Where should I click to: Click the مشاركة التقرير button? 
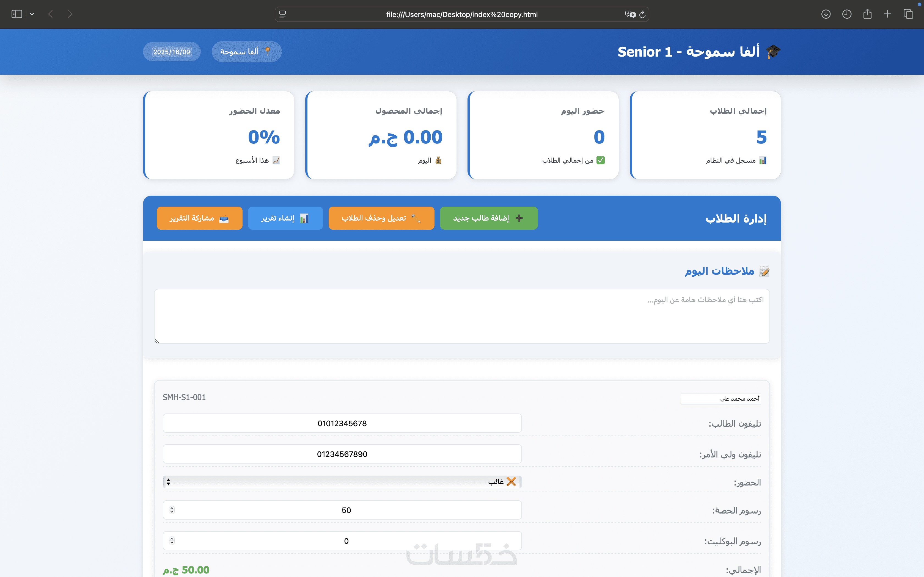(199, 218)
